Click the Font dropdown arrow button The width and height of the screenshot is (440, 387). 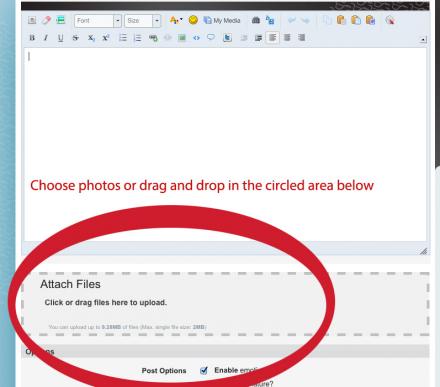tap(117, 21)
